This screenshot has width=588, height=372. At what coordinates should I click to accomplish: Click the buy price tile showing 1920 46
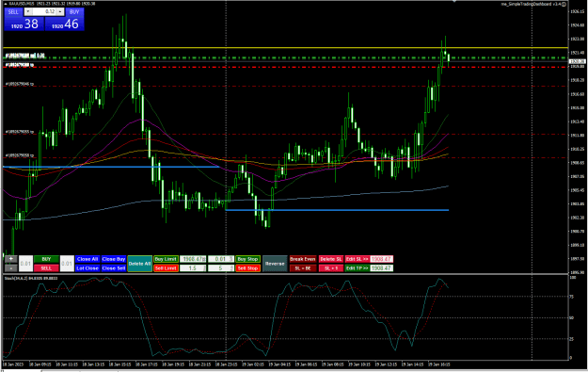click(65, 24)
